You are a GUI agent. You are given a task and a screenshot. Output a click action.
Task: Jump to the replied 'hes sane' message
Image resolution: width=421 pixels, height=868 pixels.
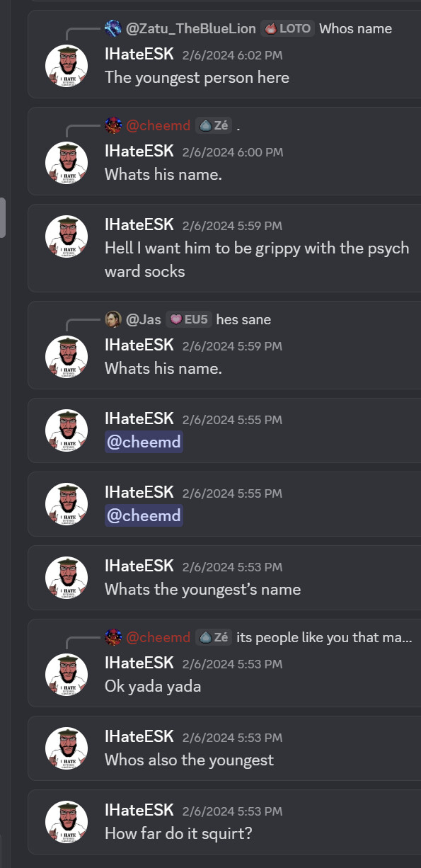pos(243,319)
